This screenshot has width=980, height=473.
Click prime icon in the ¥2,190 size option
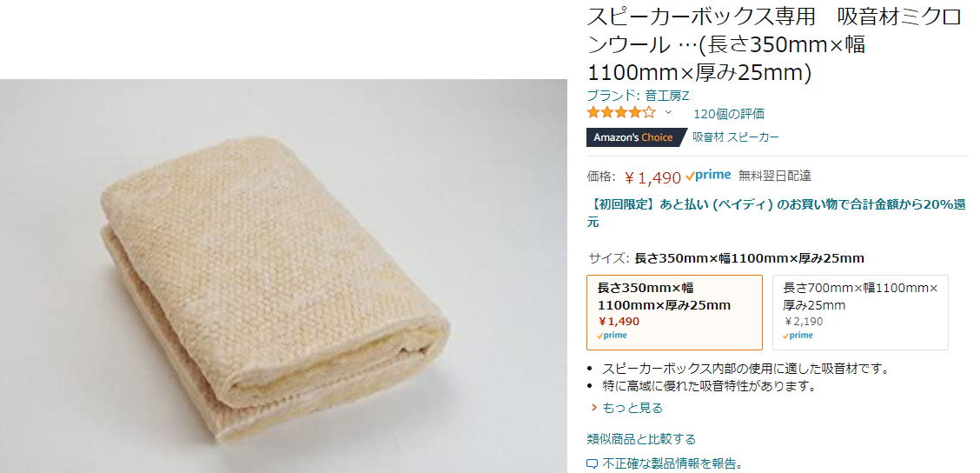pyautogui.click(x=798, y=336)
